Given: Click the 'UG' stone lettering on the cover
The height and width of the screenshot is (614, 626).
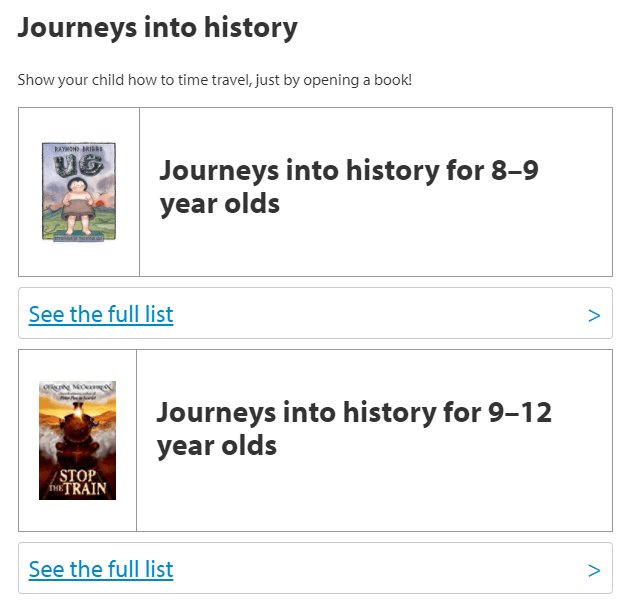Looking at the screenshot, I should [79, 164].
